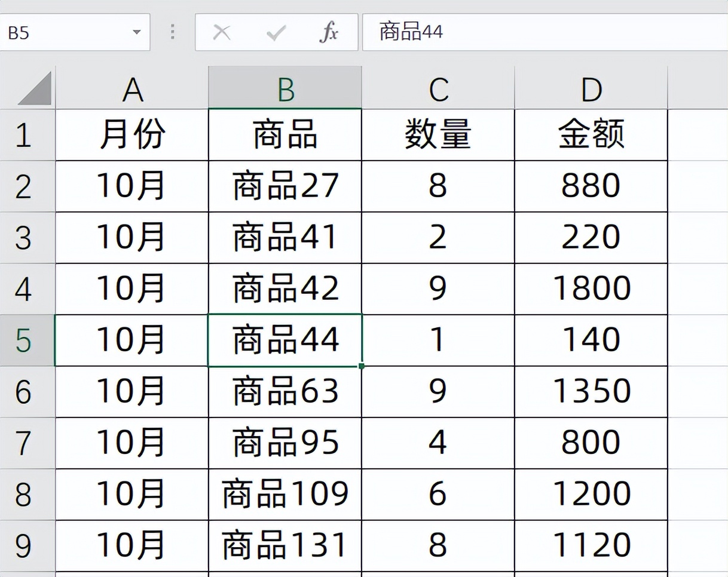Select the cell with value 1800
Screen dimensions: 728x577
591,288
